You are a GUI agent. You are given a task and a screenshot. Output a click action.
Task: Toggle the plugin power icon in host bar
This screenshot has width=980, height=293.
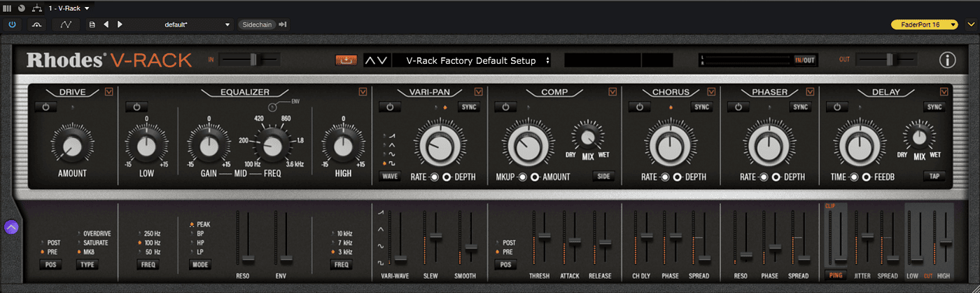click(x=13, y=25)
